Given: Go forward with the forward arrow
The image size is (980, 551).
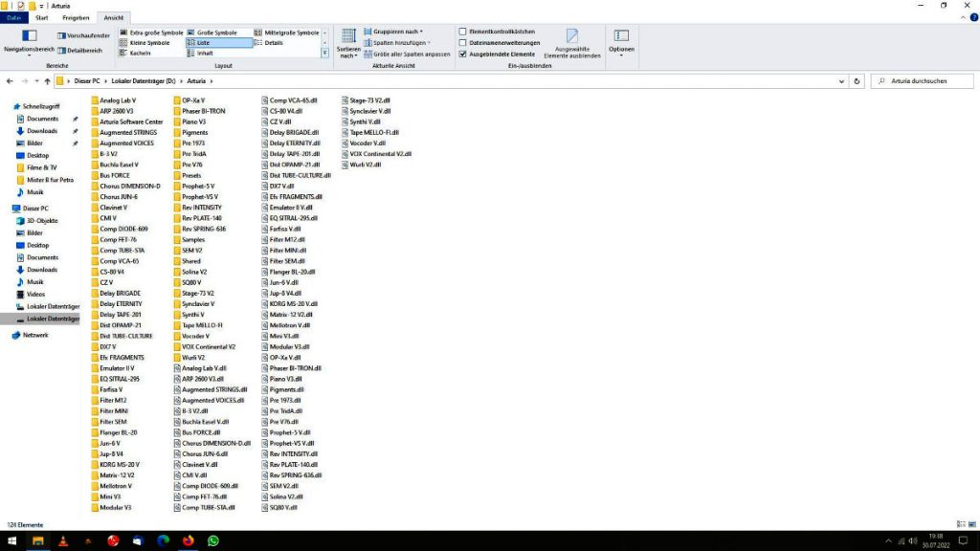Looking at the screenshot, I should 24,81.
